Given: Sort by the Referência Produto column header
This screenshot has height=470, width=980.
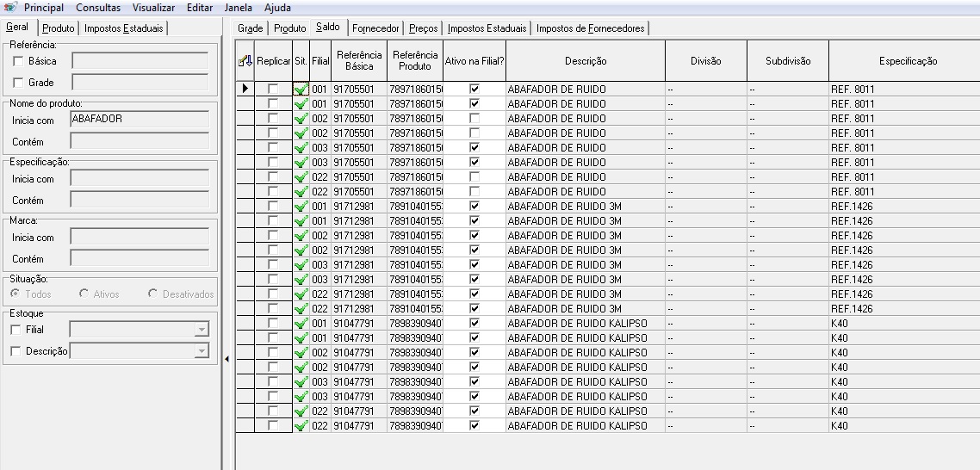Looking at the screenshot, I should point(415,60).
